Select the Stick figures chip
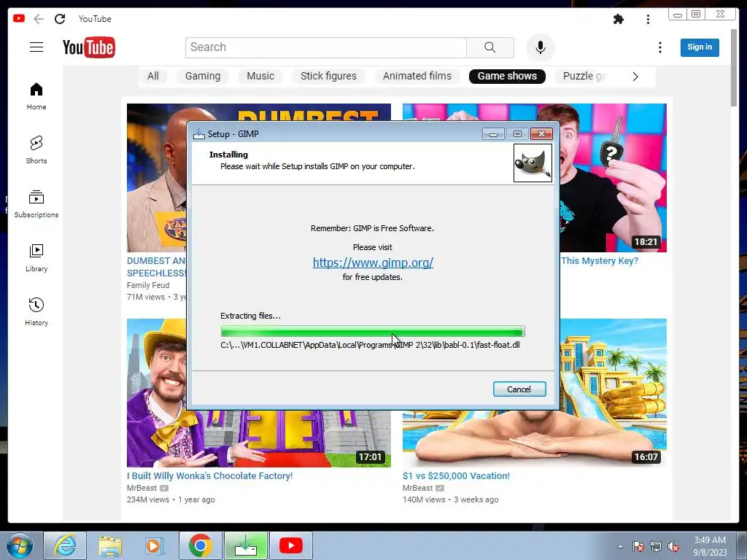This screenshot has height=560, width=747. [x=329, y=76]
